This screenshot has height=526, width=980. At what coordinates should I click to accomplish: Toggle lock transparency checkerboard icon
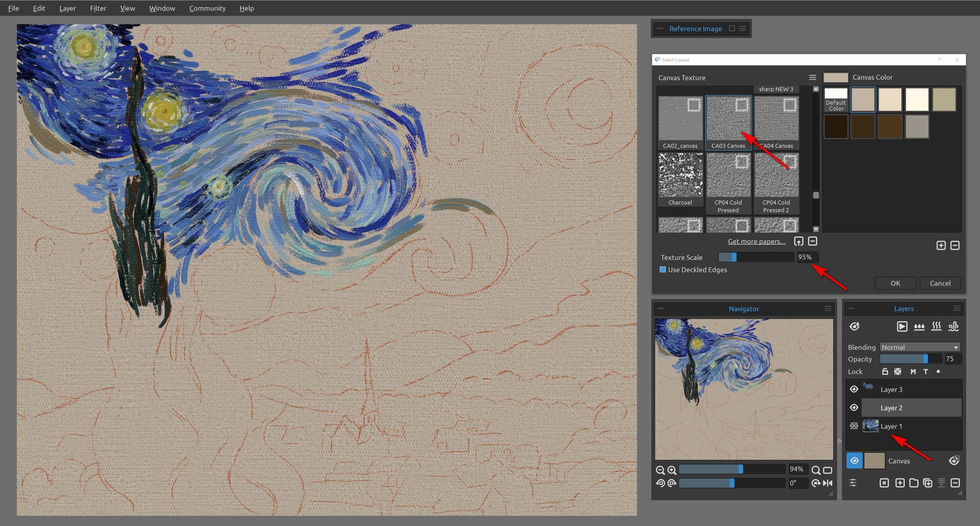tap(898, 372)
